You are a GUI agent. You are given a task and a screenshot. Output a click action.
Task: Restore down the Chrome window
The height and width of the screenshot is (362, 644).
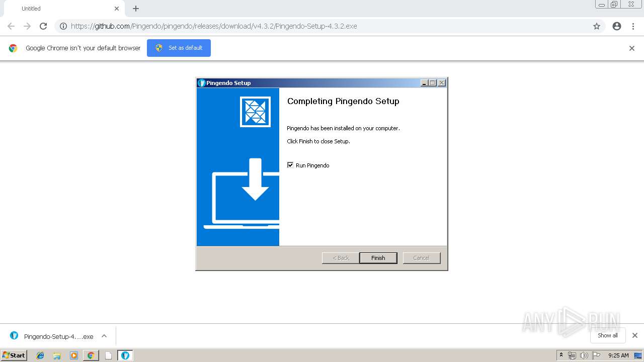[x=614, y=4]
